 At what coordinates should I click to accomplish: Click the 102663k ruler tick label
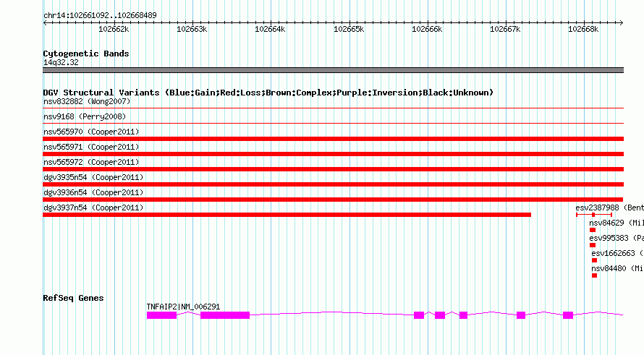point(192,29)
